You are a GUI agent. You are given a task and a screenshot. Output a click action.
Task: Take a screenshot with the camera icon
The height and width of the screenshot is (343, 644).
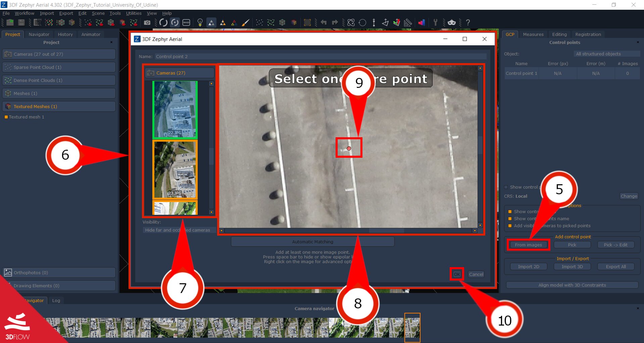(147, 22)
